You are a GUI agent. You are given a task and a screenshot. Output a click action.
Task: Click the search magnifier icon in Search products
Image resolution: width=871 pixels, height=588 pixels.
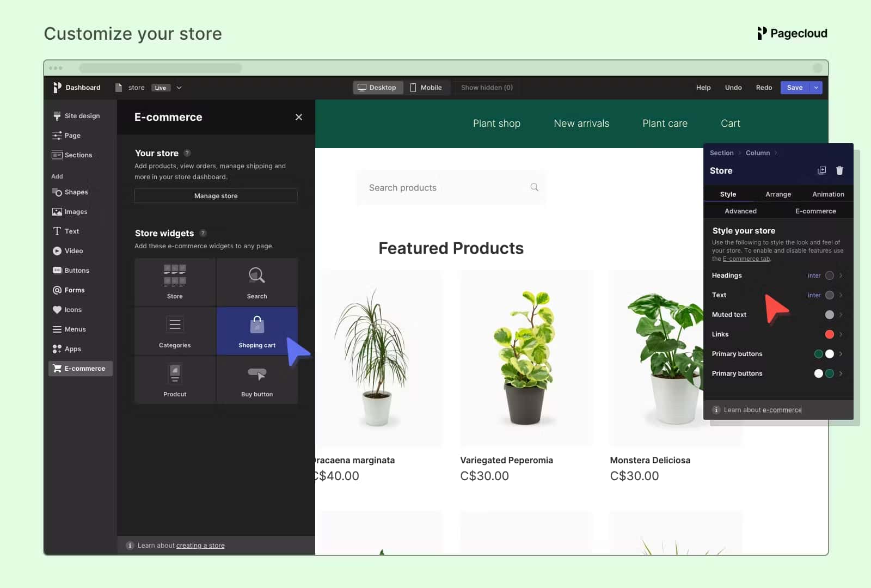pyautogui.click(x=535, y=187)
